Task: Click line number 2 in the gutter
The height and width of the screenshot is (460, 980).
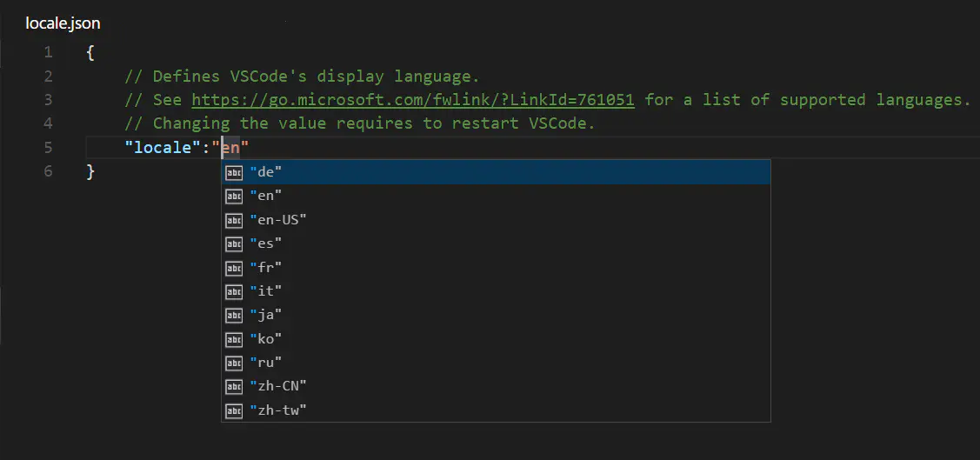Action: click(x=48, y=77)
